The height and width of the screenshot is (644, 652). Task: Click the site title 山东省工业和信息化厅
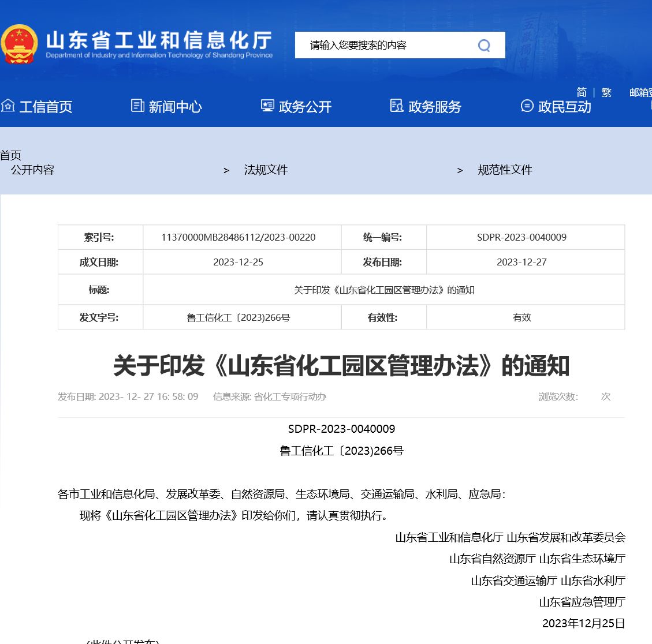coord(159,40)
